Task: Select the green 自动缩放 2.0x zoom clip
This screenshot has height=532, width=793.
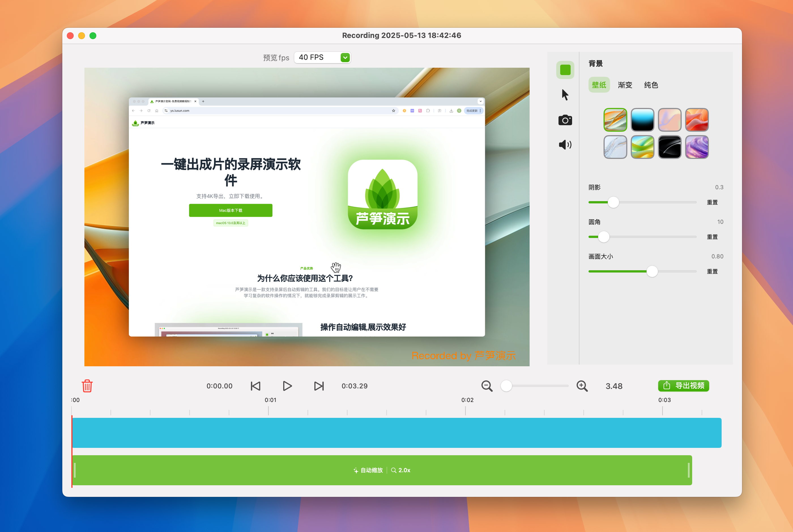Action: tap(382, 470)
